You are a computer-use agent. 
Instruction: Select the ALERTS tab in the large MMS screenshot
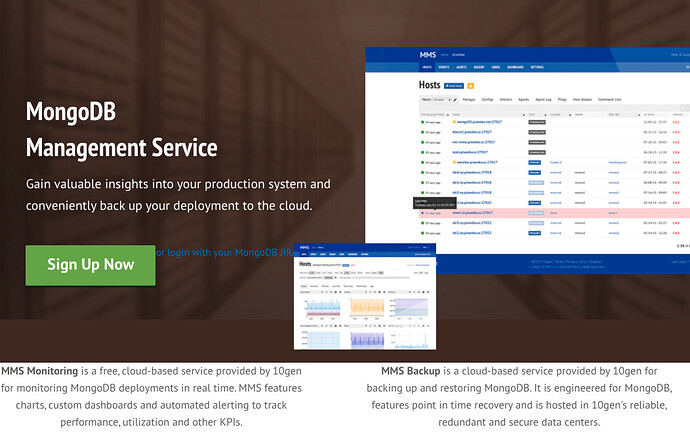pos(461,67)
